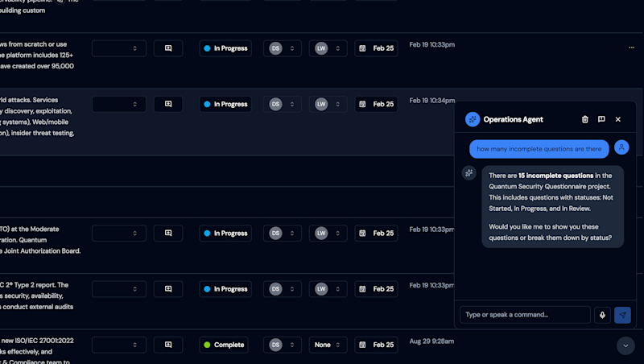
Task: Click the 'ws from scratch or use' row text
Action: pos(33,44)
